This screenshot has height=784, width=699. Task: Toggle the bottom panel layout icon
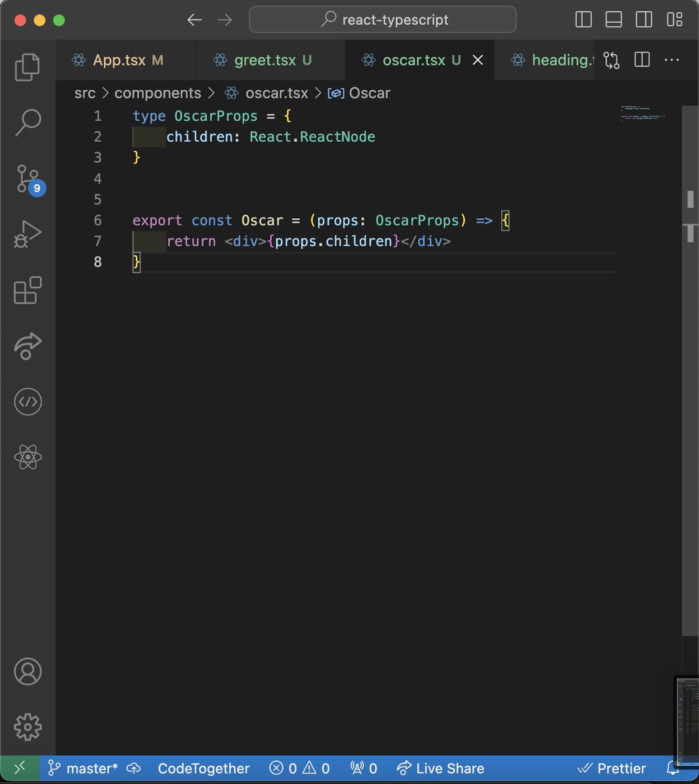point(613,20)
